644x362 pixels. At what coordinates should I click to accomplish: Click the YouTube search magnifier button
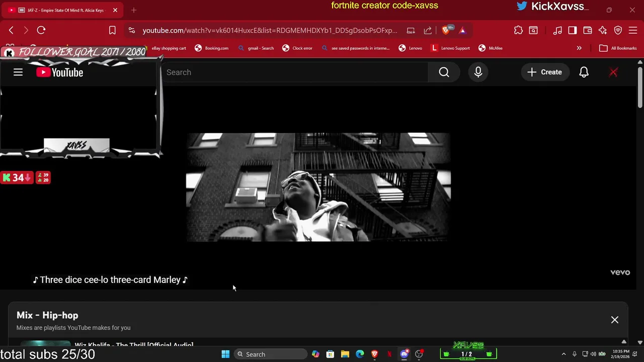[x=444, y=72]
